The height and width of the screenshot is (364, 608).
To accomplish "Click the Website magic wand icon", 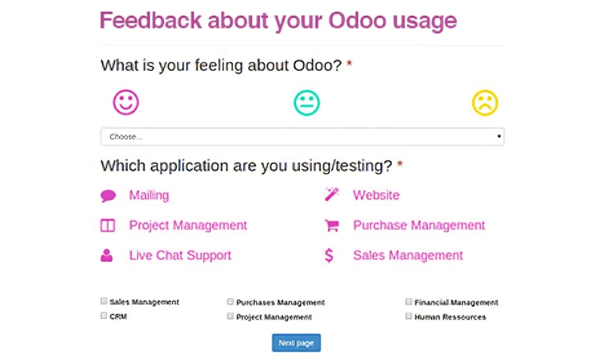I will pyautogui.click(x=332, y=194).
